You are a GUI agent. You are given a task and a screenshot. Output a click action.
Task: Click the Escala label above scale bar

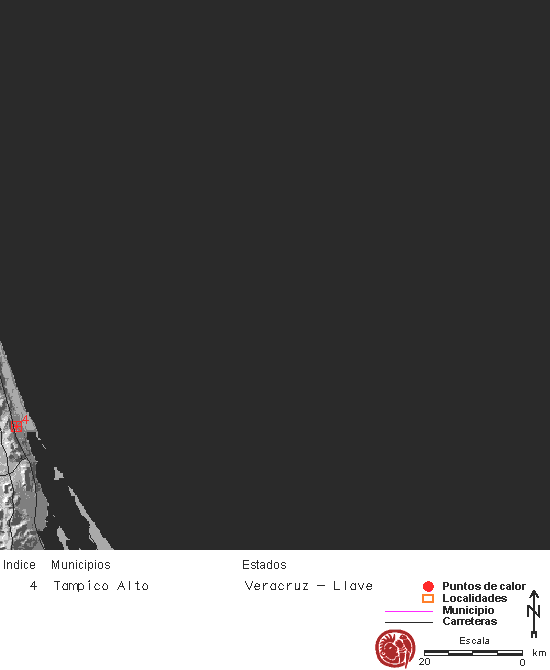pyautogui.click(x=474, y=641)
